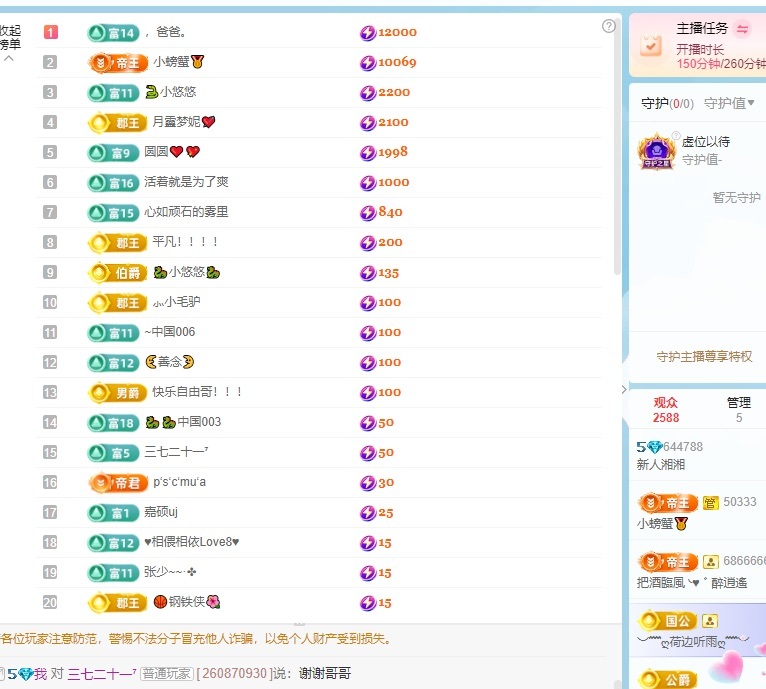The image size is (766, 689).
Task: Click user icon beside 6866666 ID
Action: [710, 562]
